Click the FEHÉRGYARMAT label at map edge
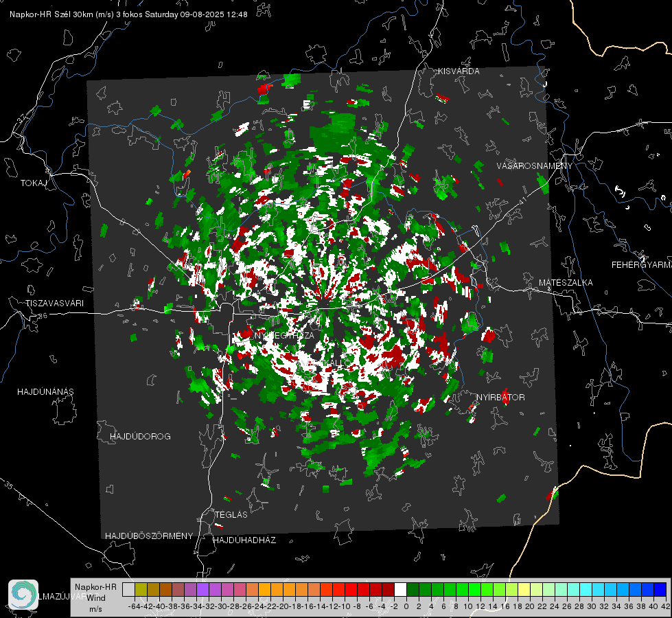Viewport: 672px width, 618px height. pyautogui.click(x=641, y=265)
